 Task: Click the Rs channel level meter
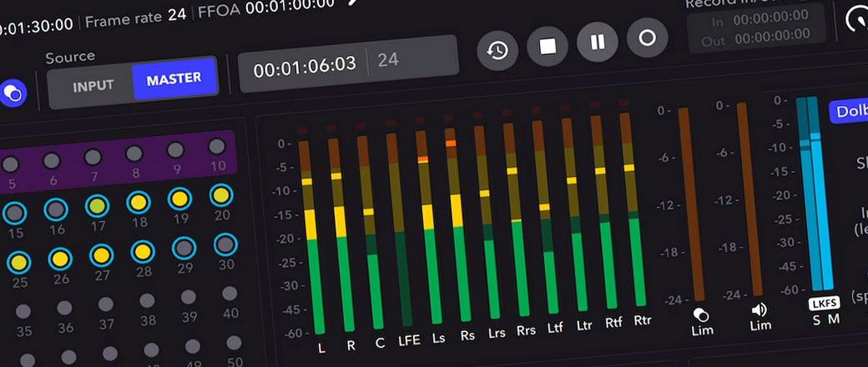[458, 224]
